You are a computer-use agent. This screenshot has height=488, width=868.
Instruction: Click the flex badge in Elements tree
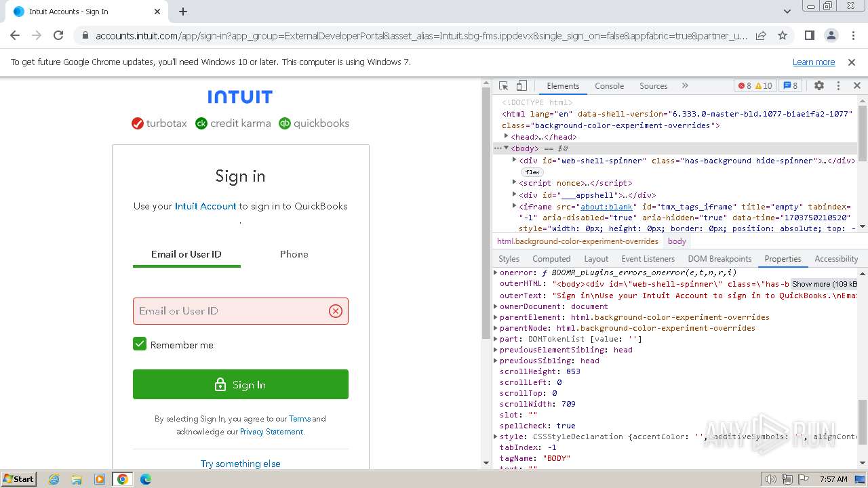pos(532,172)
